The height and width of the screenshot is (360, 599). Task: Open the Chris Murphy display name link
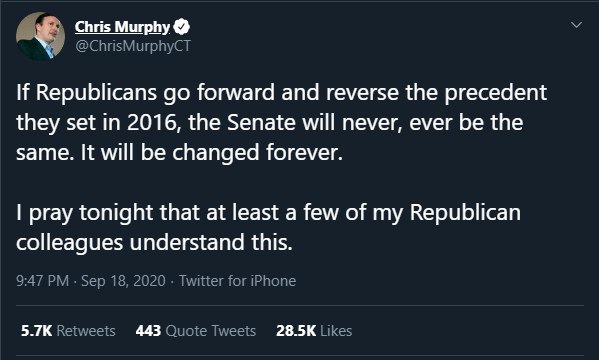coord(122,27)
